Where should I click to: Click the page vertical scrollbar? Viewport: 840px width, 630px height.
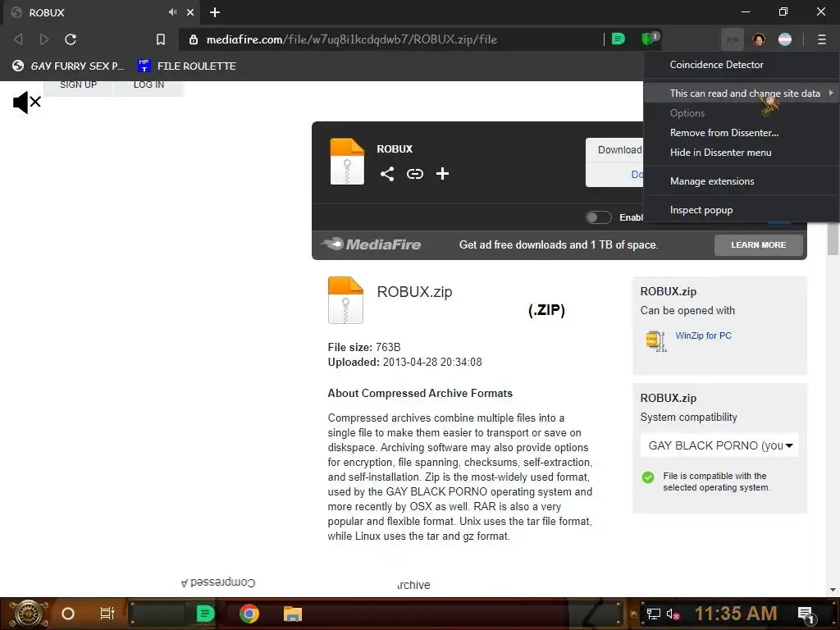click(833, 238)
